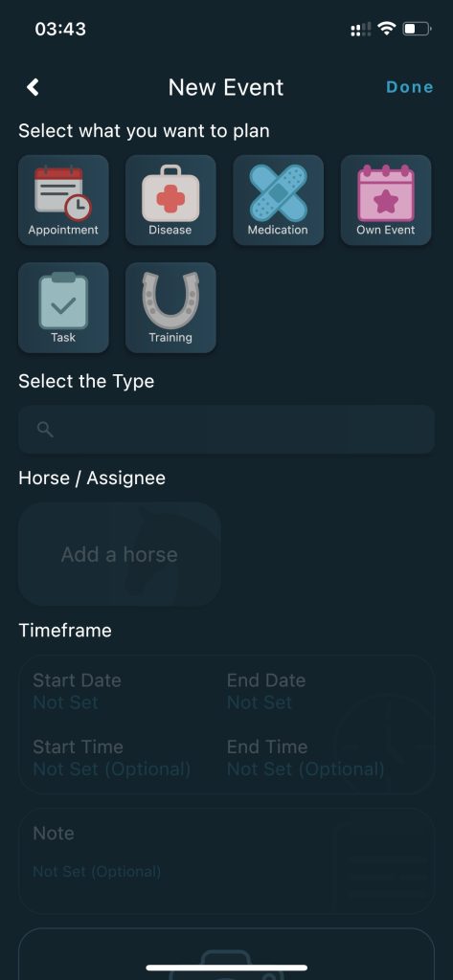Set the End Date field

(x=266, y=691)
